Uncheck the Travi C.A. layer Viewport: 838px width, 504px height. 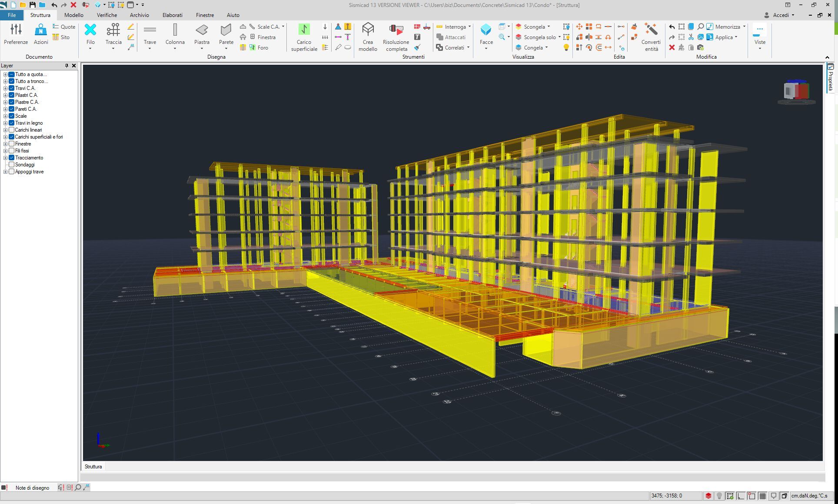[12, 88]
